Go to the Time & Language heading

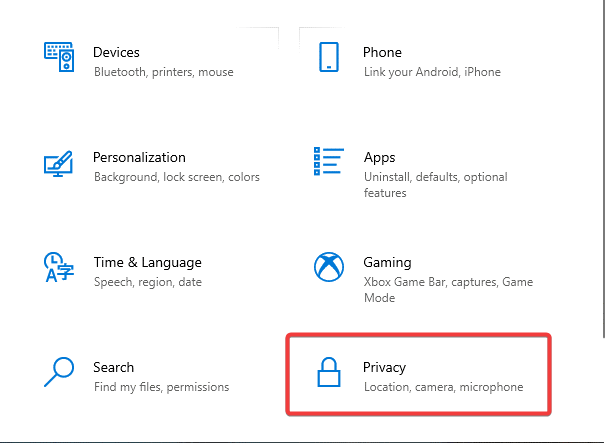(147, 262)
